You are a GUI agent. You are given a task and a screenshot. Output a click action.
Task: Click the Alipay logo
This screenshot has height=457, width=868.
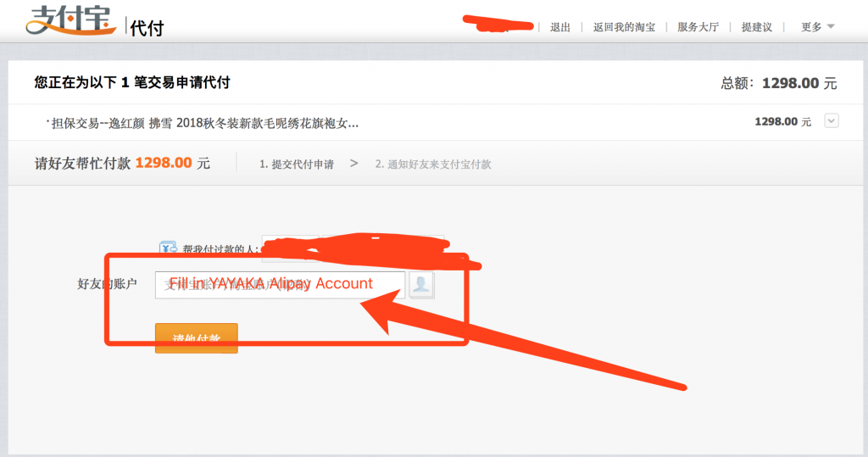pos(70,21)
